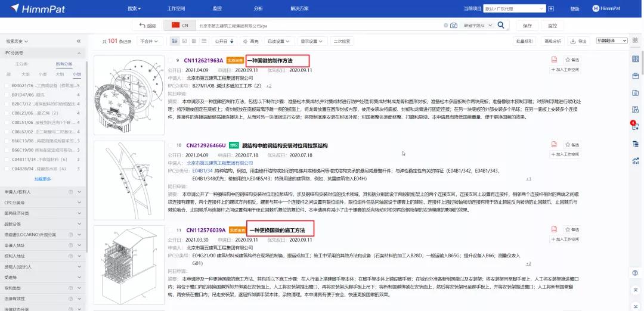Open the 帮助 link
This screenshot has width=644, height=311.
[575, 8]
